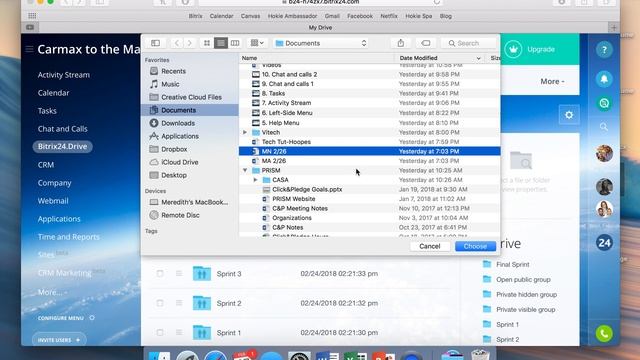Open Sprint 3 row action menu
The width and height of the screenshot is (640, 360).
pos(179,273)
